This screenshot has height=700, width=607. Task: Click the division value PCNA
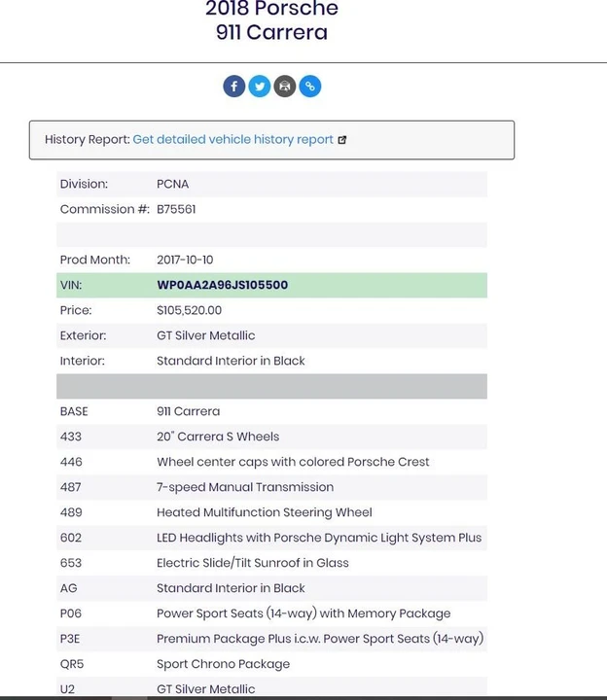tap(172, 184)
